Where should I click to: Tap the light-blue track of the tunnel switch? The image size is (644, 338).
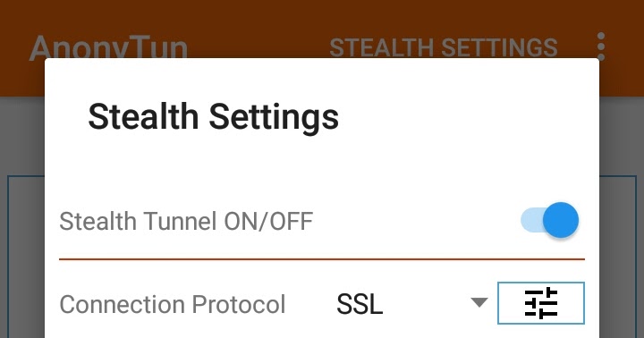click(530, 220)
